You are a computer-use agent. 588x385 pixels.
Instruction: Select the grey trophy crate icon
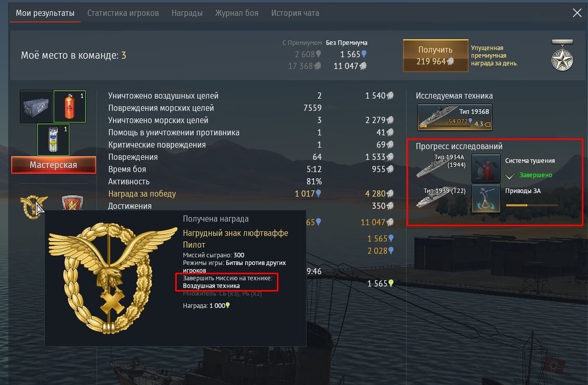(x=36, y=107)
